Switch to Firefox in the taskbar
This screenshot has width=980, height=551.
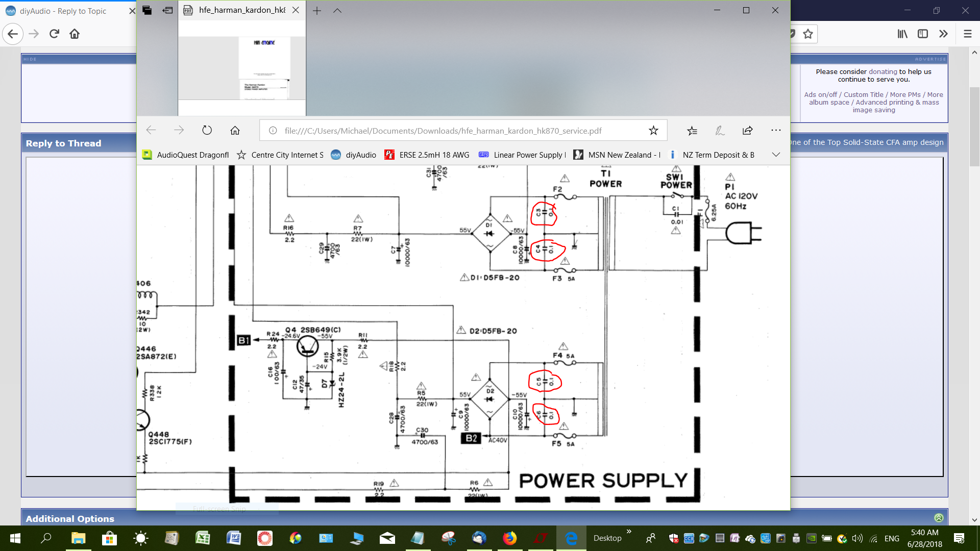point(510,538)
